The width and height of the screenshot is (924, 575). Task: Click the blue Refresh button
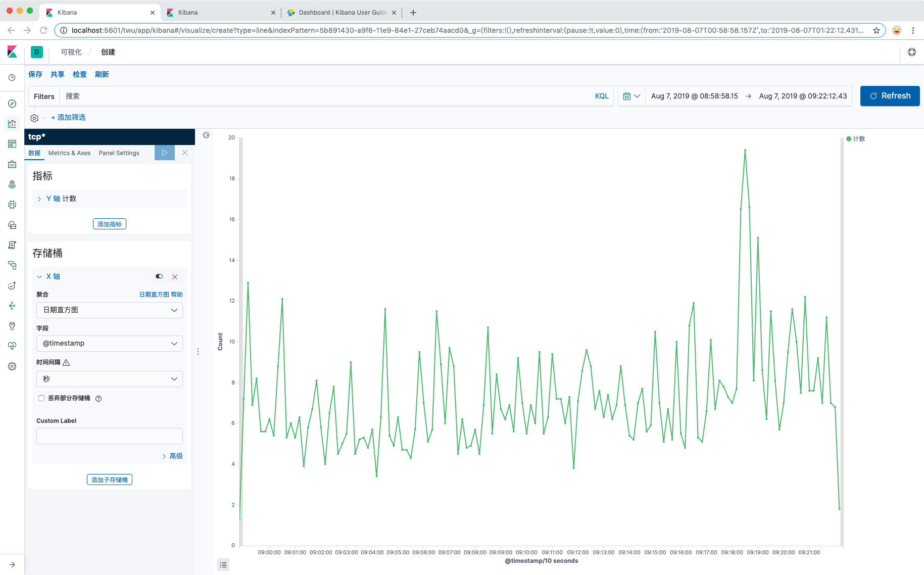click(890, 96)
